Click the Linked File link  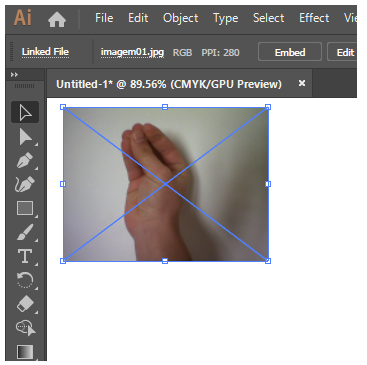coord(45,52)
